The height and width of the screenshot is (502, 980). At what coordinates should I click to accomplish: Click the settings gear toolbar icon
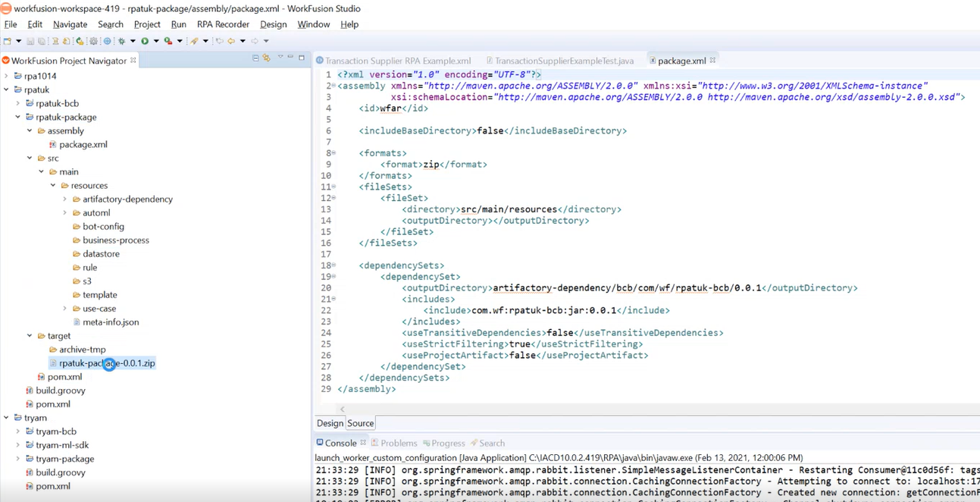[93, 41]
